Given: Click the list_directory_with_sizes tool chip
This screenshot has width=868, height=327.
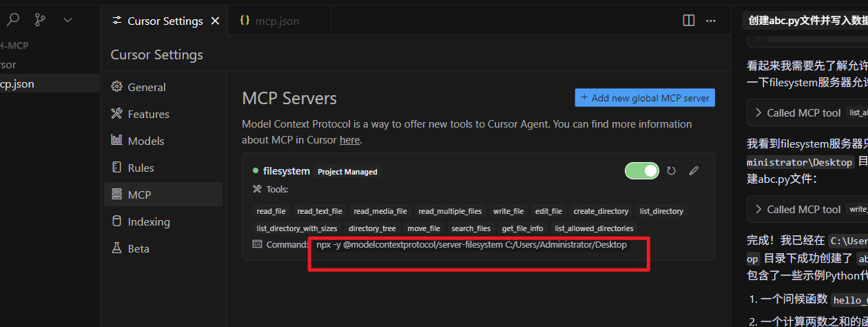Looking at the screenshot, I should tap(297, 228).
